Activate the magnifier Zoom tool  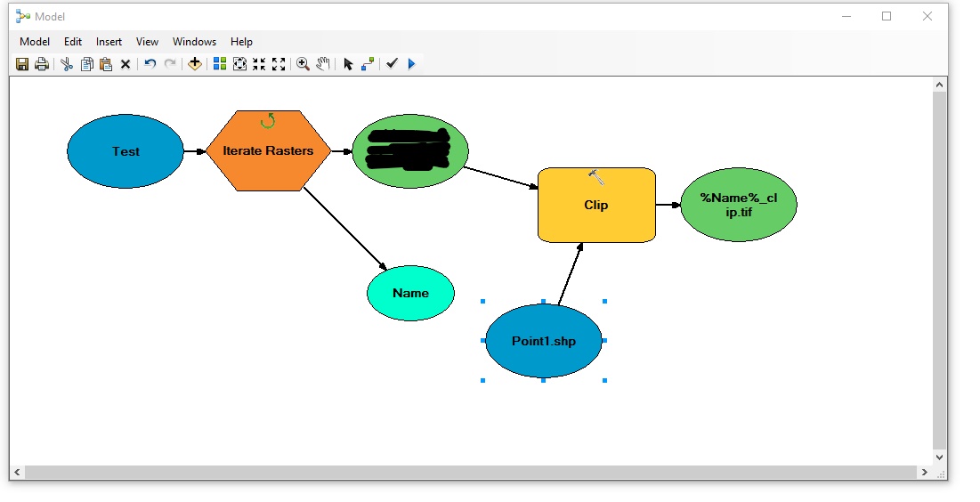304,64
